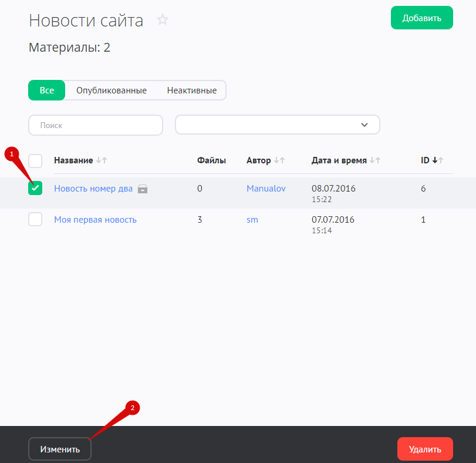The width and height of the screenshot is (476, 463).
Task: Sort by Дата и время column arrows
Action: [375, 160]
